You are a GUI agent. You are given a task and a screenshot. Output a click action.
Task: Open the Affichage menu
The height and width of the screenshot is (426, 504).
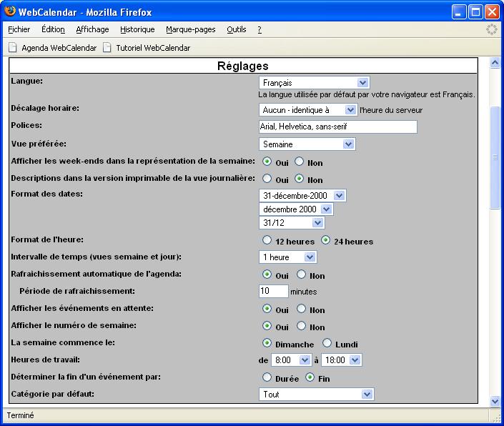[92, 29]
